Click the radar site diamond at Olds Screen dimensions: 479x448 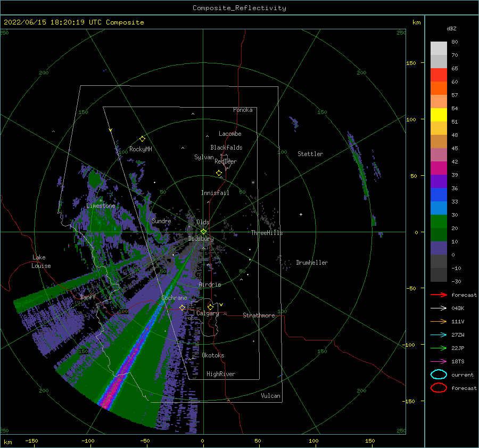coord(203,232)
